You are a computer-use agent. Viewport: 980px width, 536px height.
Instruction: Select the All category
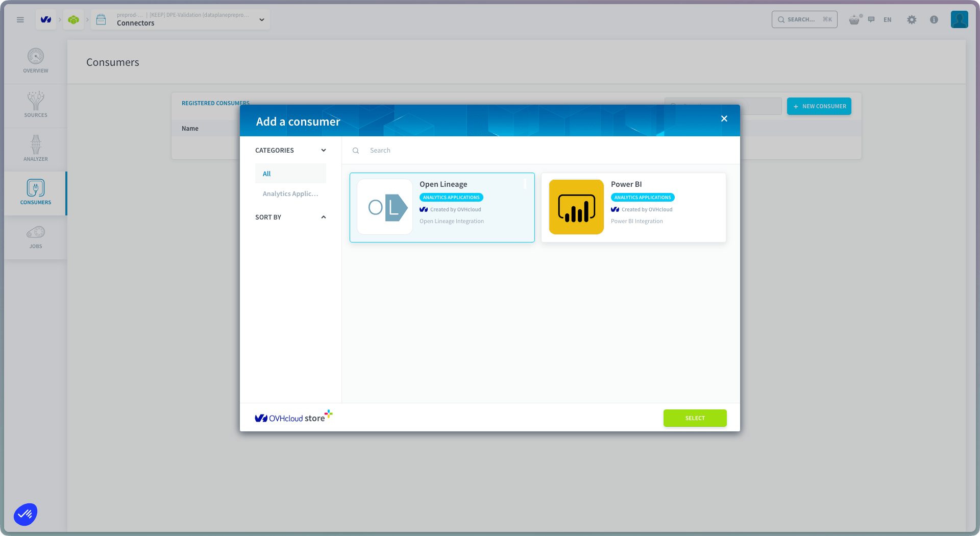[290, 174]
